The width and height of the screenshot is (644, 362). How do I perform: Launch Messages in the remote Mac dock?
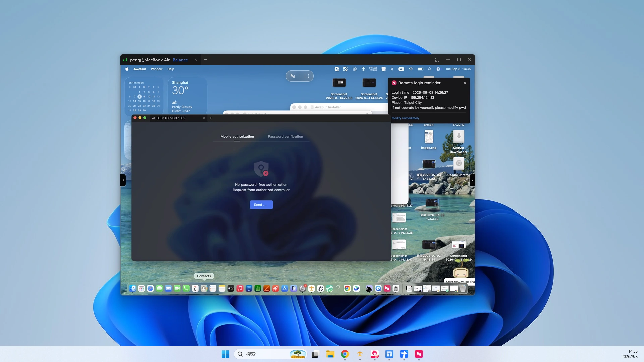tap(159, 288)
